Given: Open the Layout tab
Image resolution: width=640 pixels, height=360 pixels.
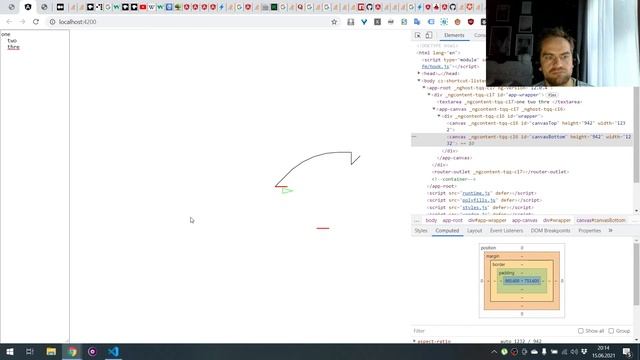Looking at the screenshot, I should (x=474, y=231).
